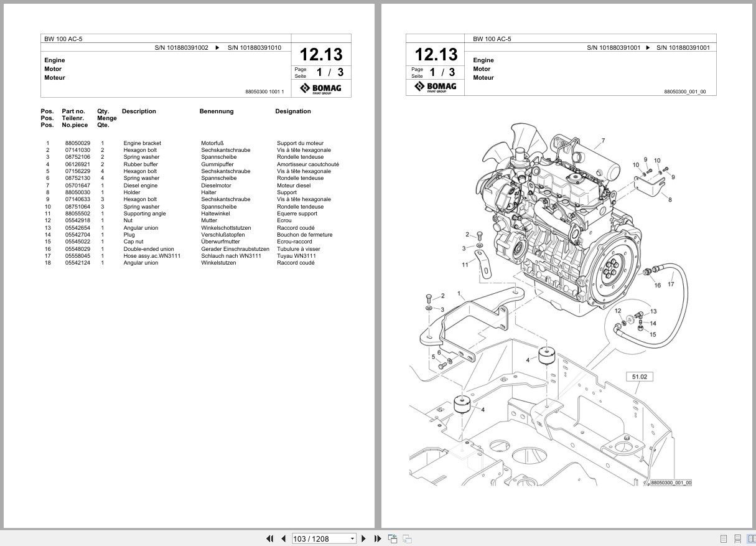The height and width of the screenshot is (546, 756).
Task: Select Diesel engine part 05701647
Action: (78, 186)
